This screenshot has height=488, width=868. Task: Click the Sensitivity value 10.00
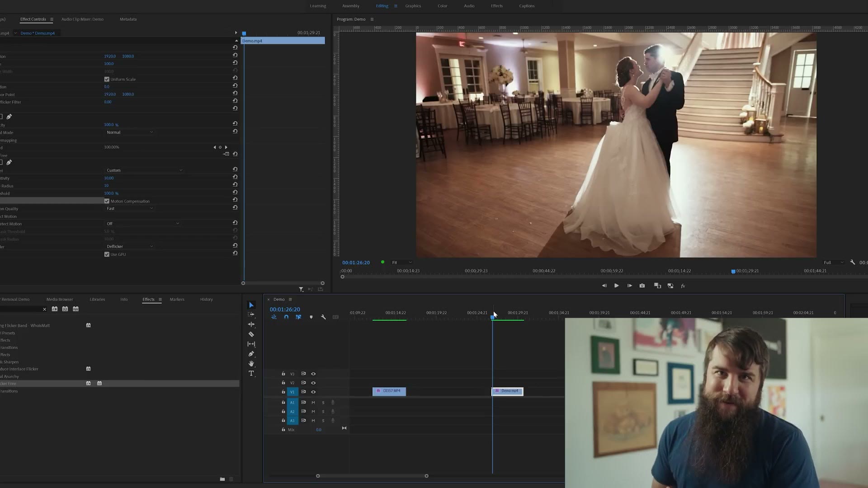tap(108, 178)
